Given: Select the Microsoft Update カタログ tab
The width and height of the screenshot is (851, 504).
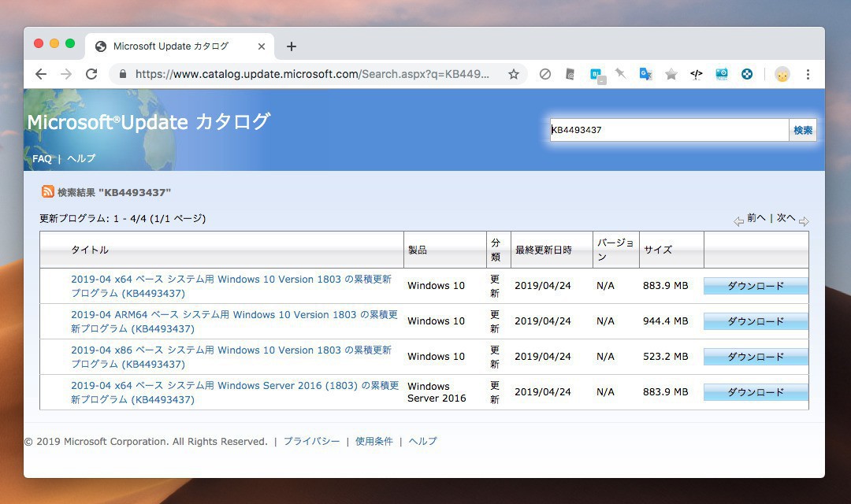Looking at the screenshot, I should [x=171, y=46].
